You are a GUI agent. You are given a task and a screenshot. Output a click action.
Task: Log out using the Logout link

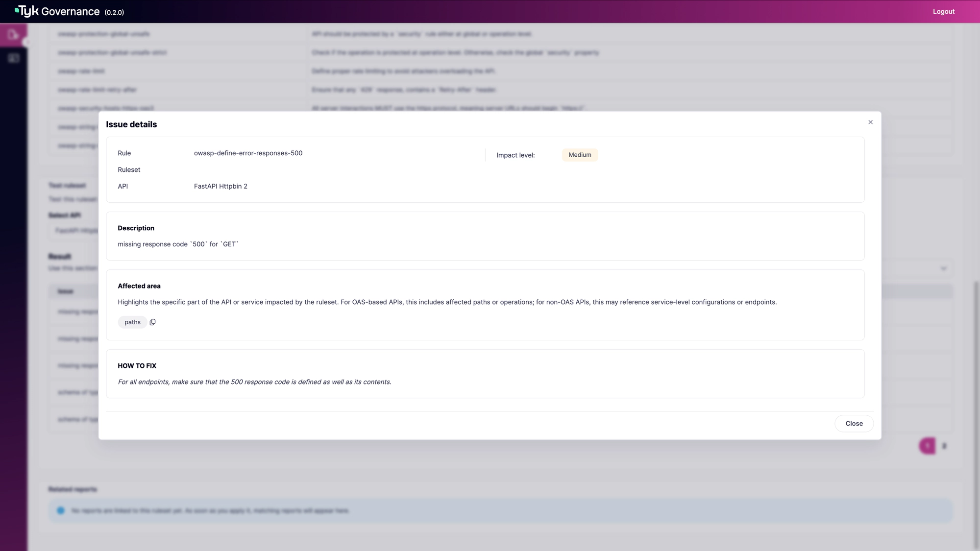[943, 12]
